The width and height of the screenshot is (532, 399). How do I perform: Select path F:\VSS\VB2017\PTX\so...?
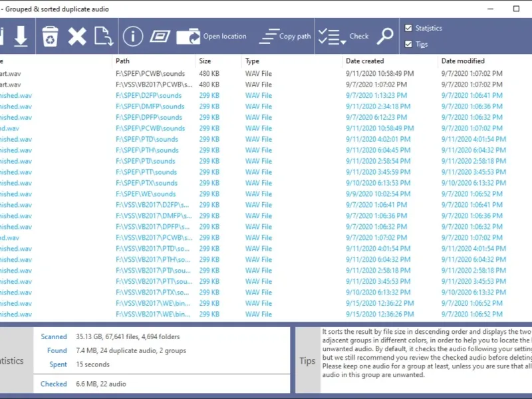(153, 293)
